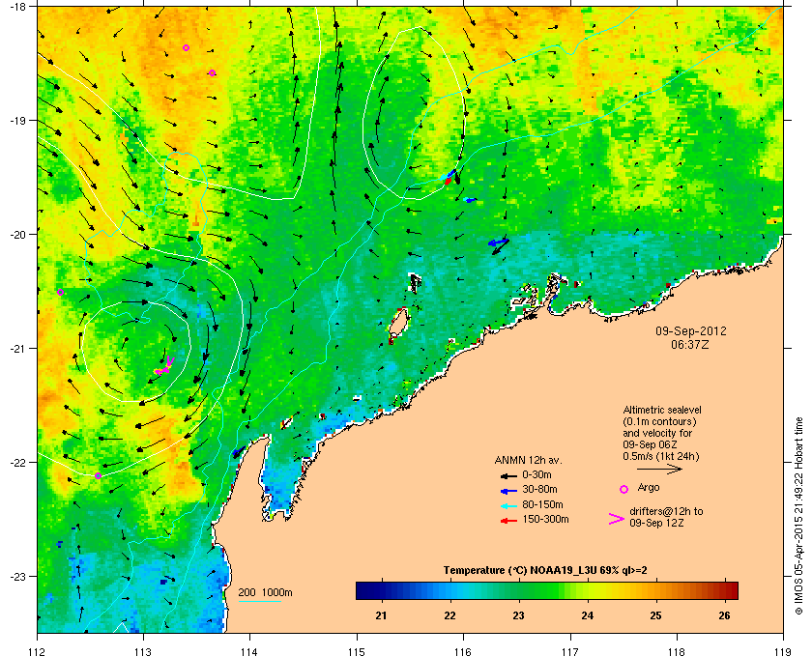This screenshot has height=657, width=812.
Task: Click the colorbar tick label 23
Action: [x=518, y=615]
